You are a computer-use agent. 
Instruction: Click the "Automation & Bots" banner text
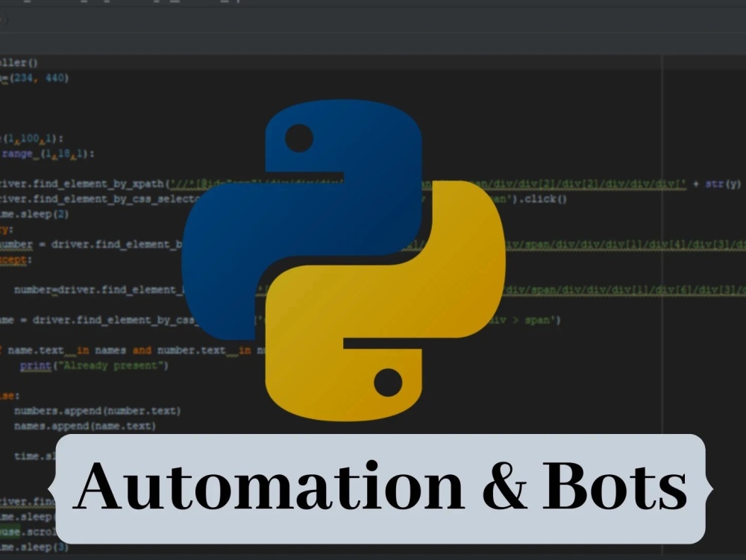point(382,487)
